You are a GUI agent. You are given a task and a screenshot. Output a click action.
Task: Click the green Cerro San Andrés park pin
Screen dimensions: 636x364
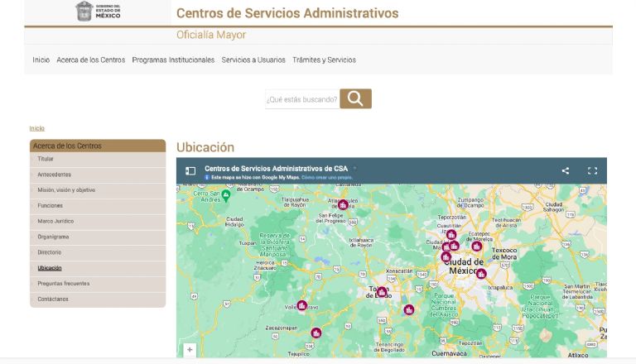pos(226,196)
